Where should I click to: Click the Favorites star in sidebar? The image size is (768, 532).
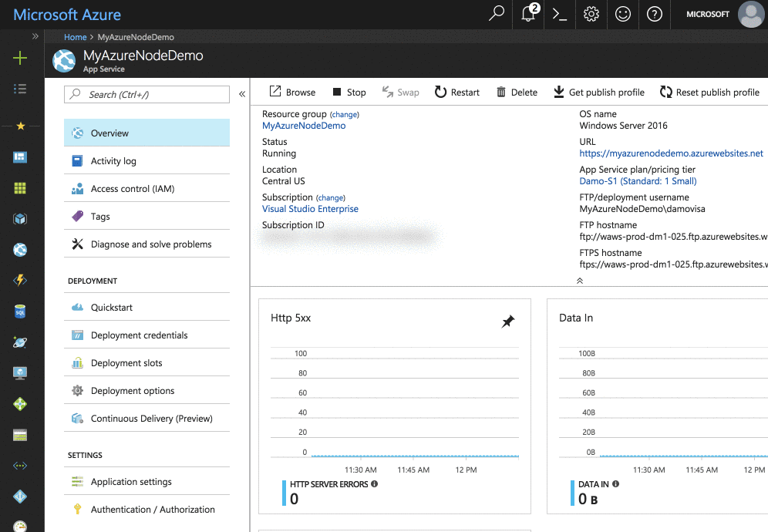[x=21, y=126]
